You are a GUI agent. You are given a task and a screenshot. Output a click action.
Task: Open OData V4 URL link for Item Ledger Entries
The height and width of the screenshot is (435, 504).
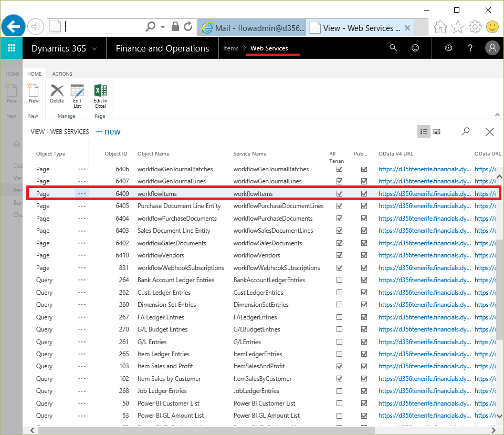(425, 354)
